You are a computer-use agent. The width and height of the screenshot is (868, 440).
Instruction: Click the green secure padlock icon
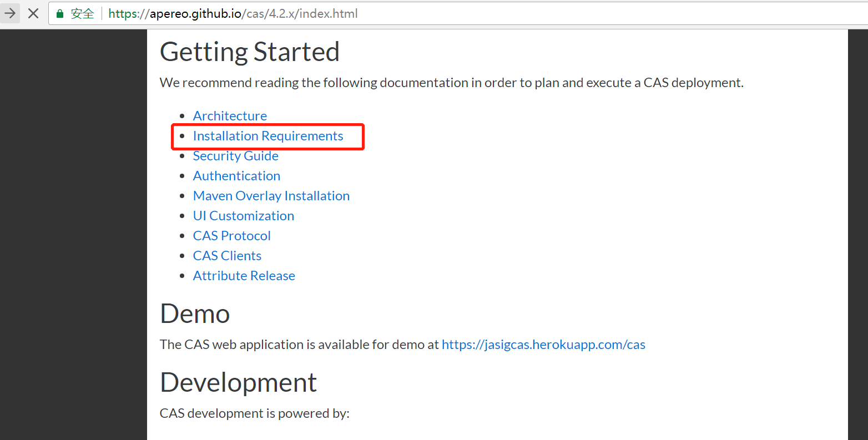(x=60, y=13)
